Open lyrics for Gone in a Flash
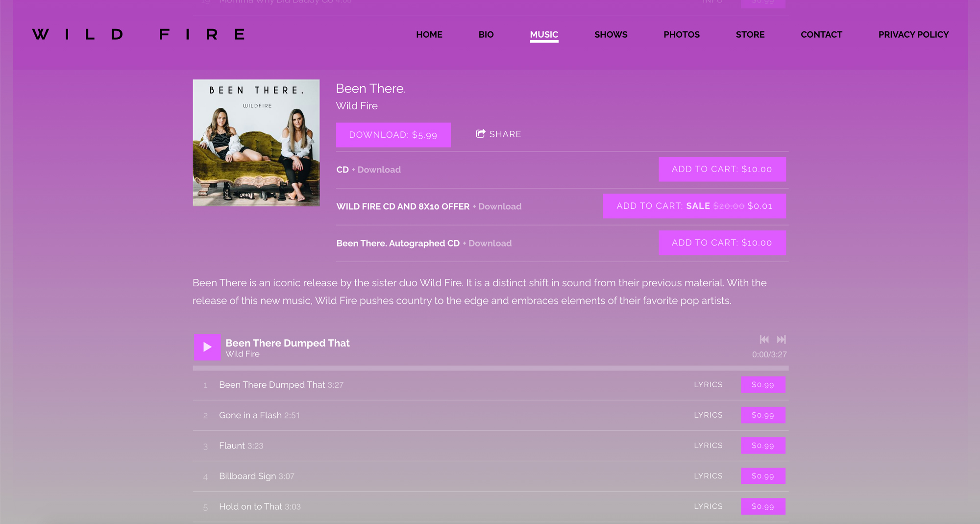Image resolution: width=980 pixels, height=524 pixels. click(x=708, y=415)
